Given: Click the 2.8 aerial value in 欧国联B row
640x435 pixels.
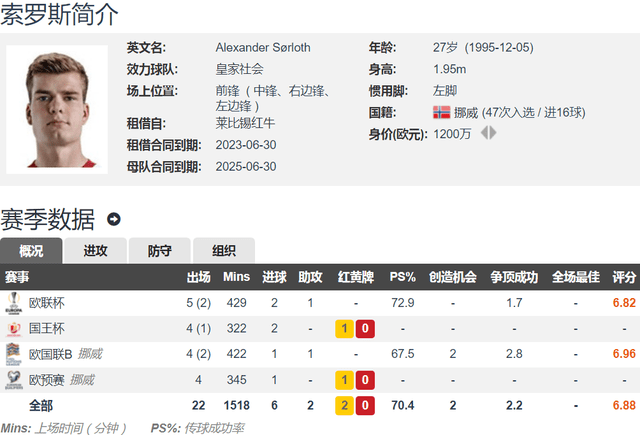Looking at the screenshot, I should tap(514, 354).
